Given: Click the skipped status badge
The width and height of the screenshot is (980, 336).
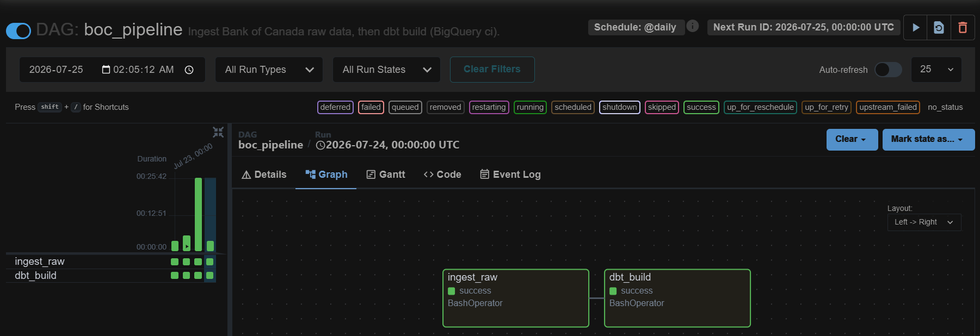Looking at the screenshot, I should (662, 107).
